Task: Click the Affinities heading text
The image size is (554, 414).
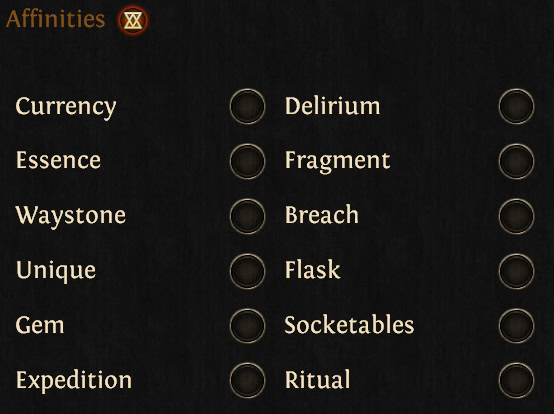Action: (55, 19)
